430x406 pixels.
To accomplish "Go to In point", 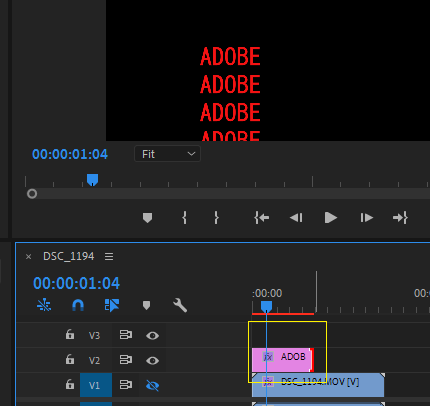I will (262, 218).
